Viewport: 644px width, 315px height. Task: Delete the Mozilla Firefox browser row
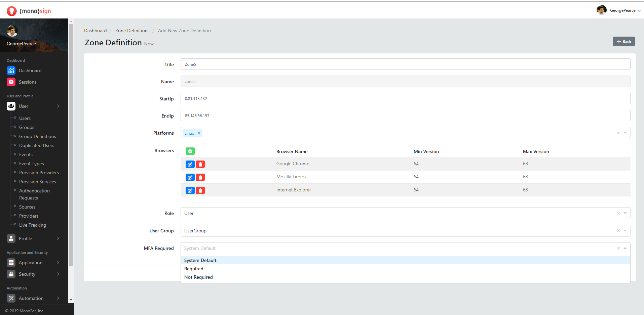(200, 177)
